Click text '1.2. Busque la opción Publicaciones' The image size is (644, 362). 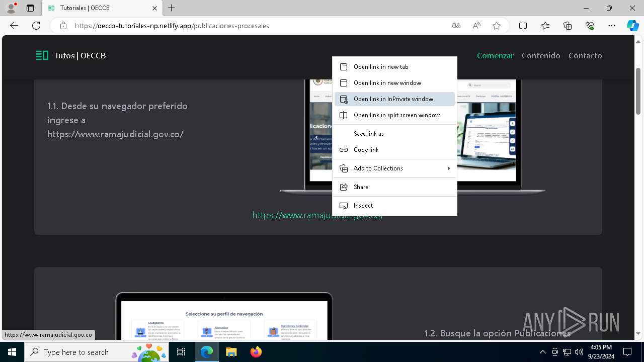pyautogui.click(x=498, y=333)
